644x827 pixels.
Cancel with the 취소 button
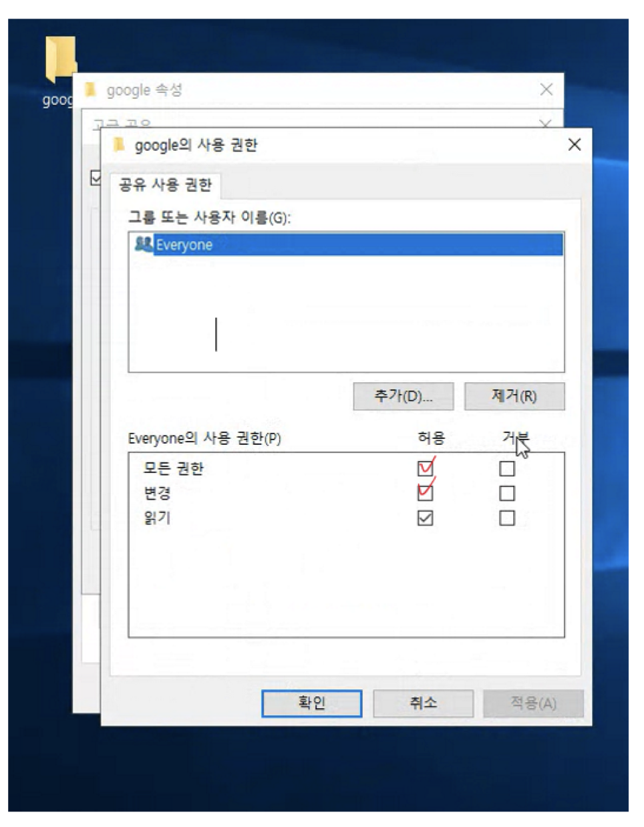[424, 703]
